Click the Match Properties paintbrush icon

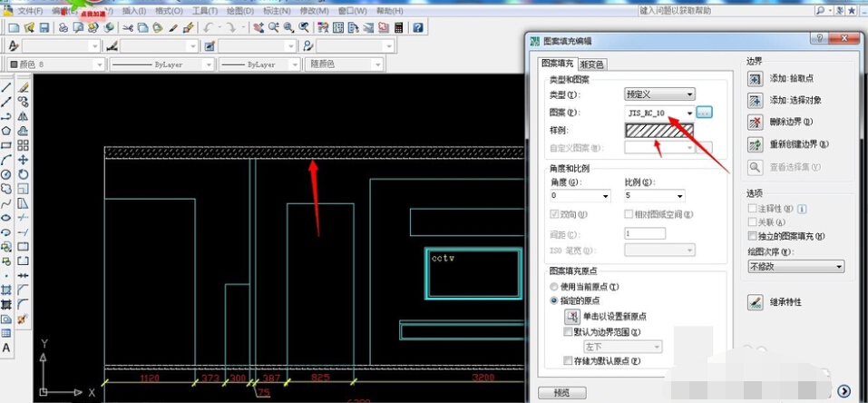tap(189, 28)
